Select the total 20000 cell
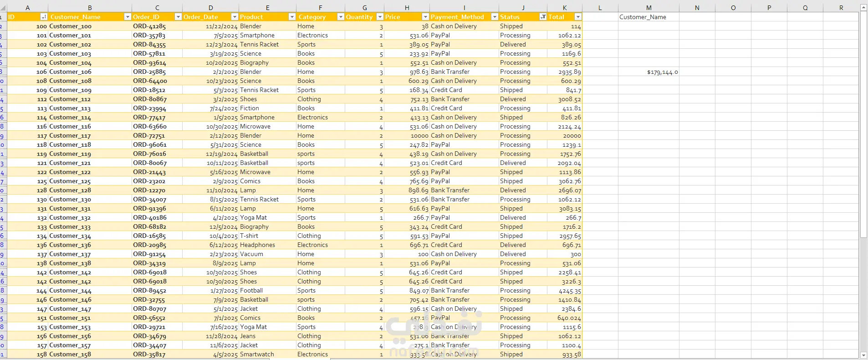The height and width of the screenshot is (360, 868). (x=565, y=135)
